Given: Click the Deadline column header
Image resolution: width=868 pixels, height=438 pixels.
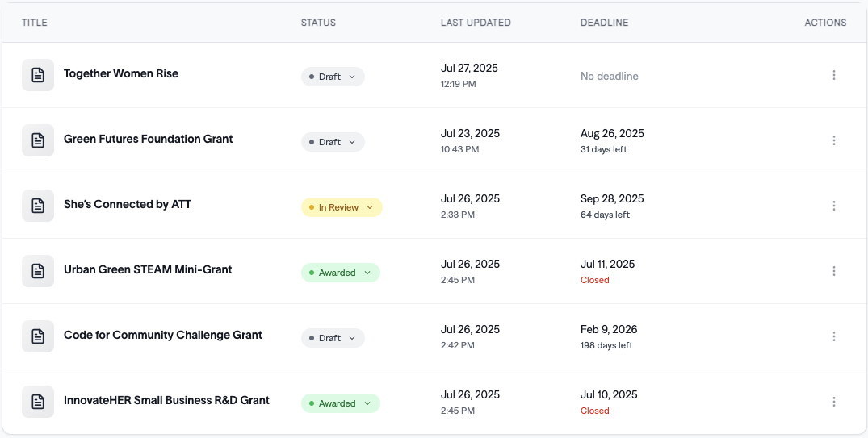Looking at the screenshot, I should (x=604, y=23).
